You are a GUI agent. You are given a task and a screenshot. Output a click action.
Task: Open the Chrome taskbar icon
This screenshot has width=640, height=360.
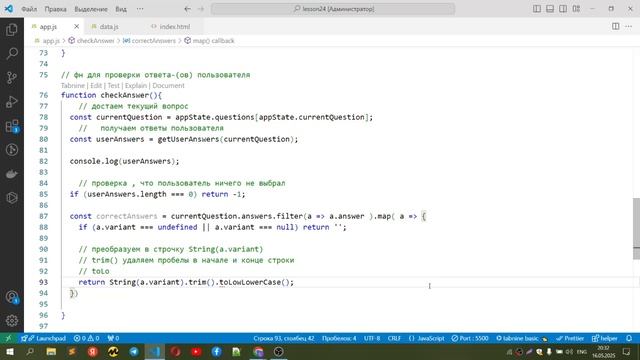(x=258, y=351)
